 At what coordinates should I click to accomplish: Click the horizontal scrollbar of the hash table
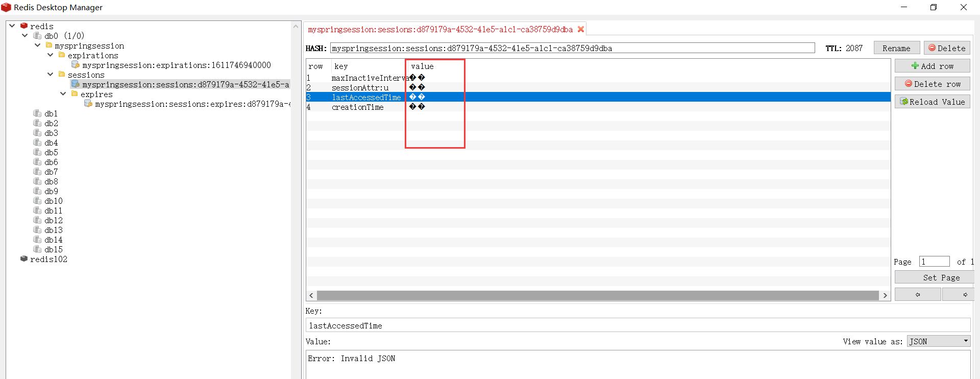[x=598, y=295]
